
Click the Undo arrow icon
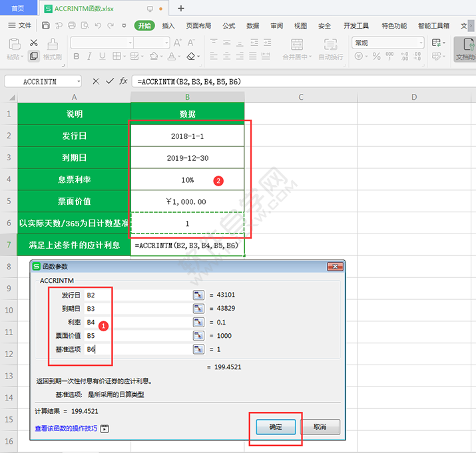tap(98, 25)
